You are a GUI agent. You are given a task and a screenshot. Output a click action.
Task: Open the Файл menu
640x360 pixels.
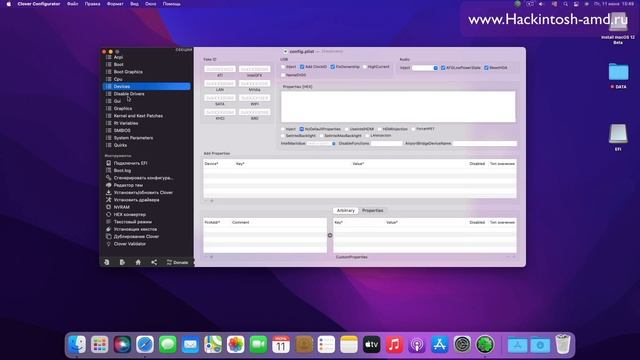point(73,4)
